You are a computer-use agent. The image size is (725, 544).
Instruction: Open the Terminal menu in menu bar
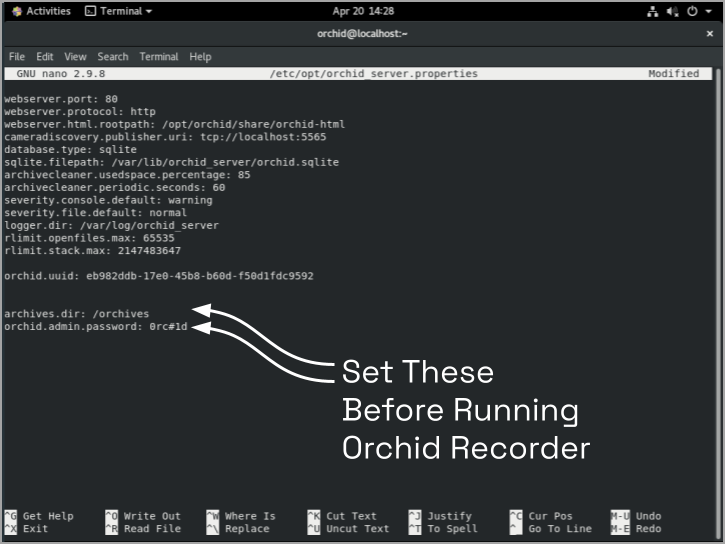point(159,56)
